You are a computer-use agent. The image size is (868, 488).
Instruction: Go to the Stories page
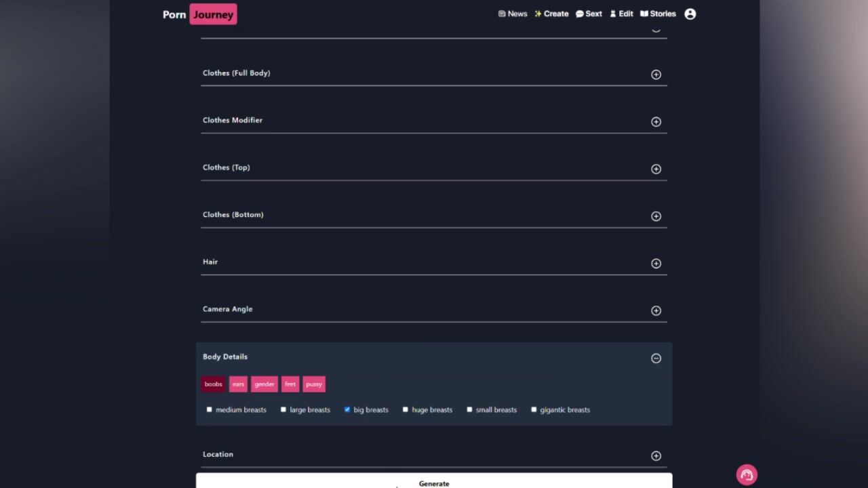(658, 14)
